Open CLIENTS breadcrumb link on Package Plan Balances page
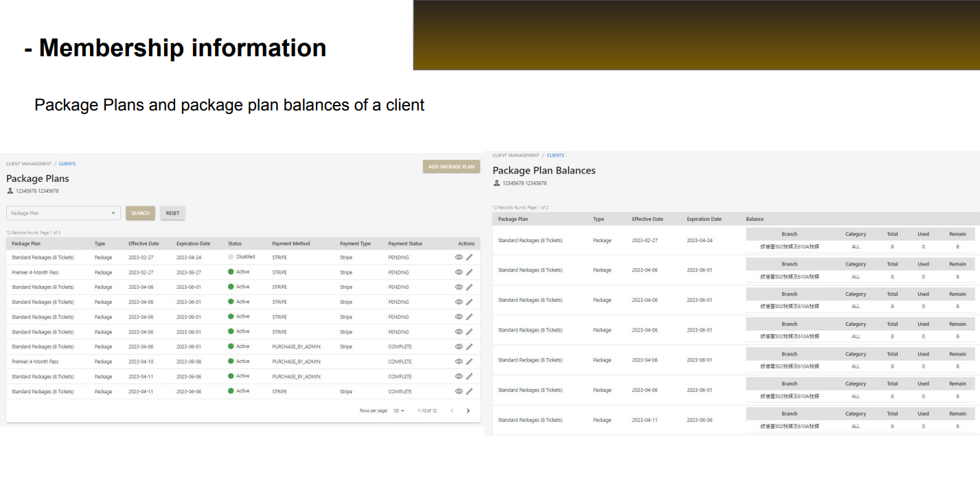The height and width of the screenshot is (483, 980). (x=556, y=156)
